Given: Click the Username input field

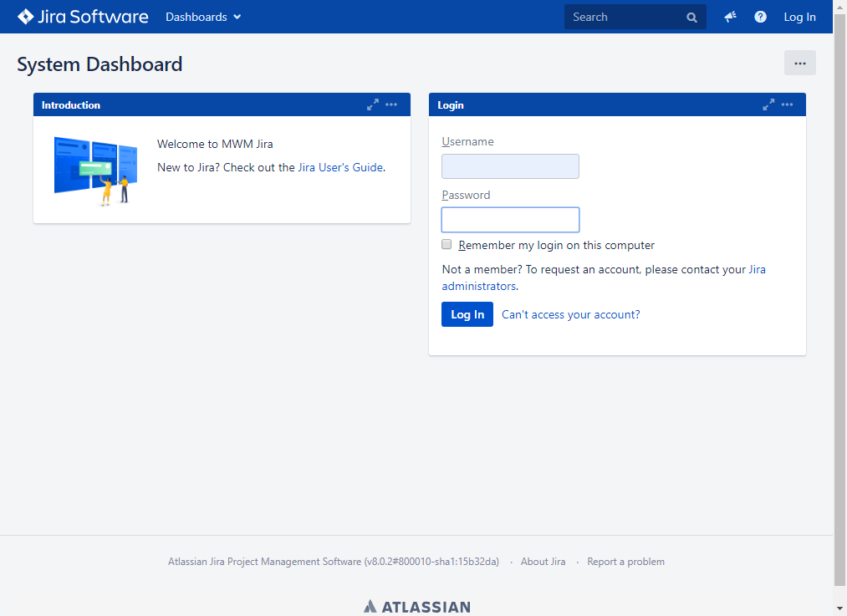Looking at the screenshot, I should [510, 166].
